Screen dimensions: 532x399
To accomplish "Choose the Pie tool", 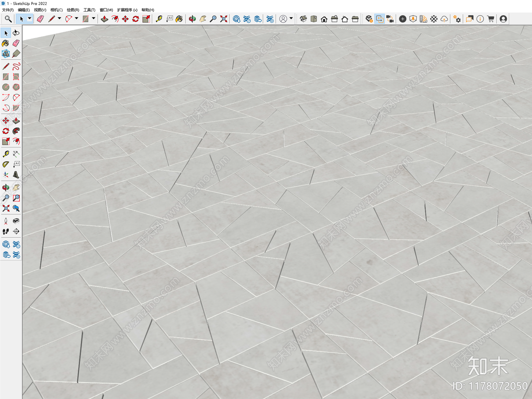I will pyautogui.click(x=16, y=108).
